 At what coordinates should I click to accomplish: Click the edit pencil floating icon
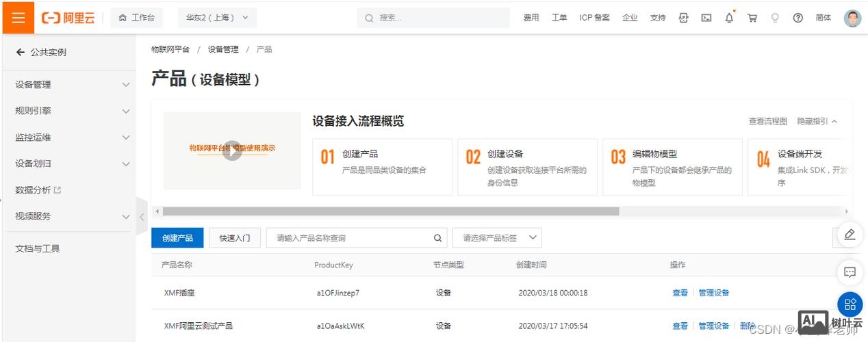pos(850,234)
